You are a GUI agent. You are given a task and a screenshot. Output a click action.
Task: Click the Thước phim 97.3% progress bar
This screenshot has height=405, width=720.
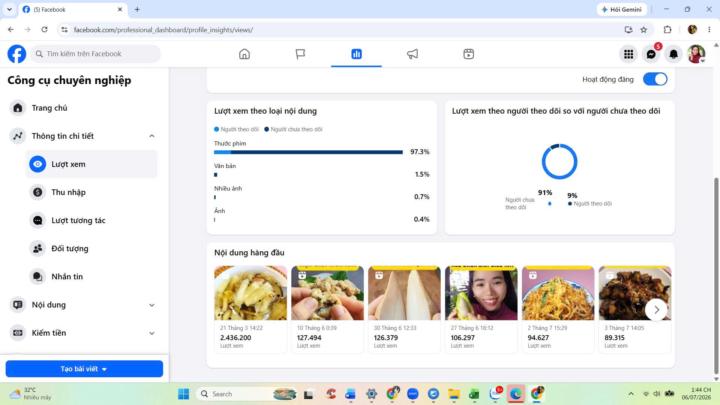(x=308, y=152)
